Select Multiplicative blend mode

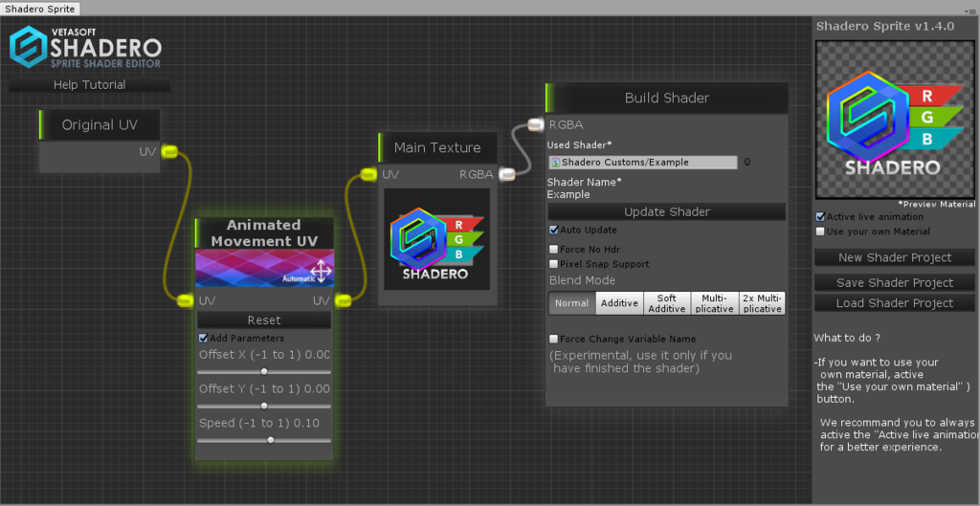click(x=714, y=303)
